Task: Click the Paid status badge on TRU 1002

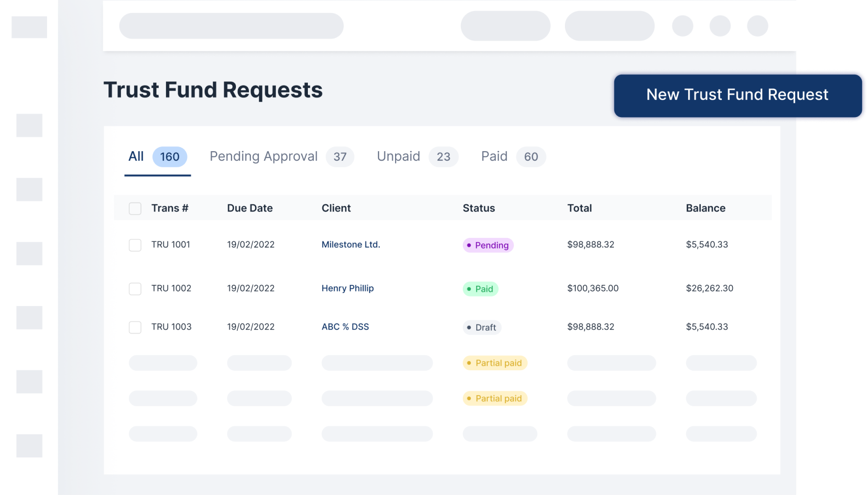Action: click(480, 289)
